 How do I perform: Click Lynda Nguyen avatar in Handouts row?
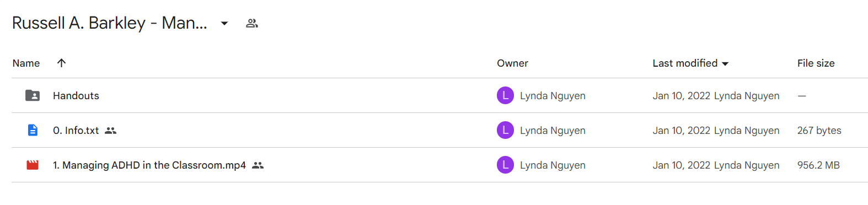(505, 95)
